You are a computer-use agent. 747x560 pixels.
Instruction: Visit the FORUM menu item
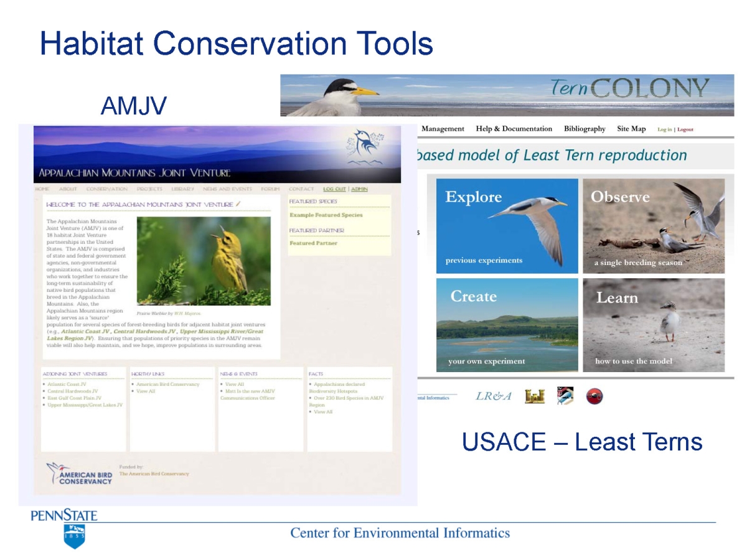click(x=271, y=189)
